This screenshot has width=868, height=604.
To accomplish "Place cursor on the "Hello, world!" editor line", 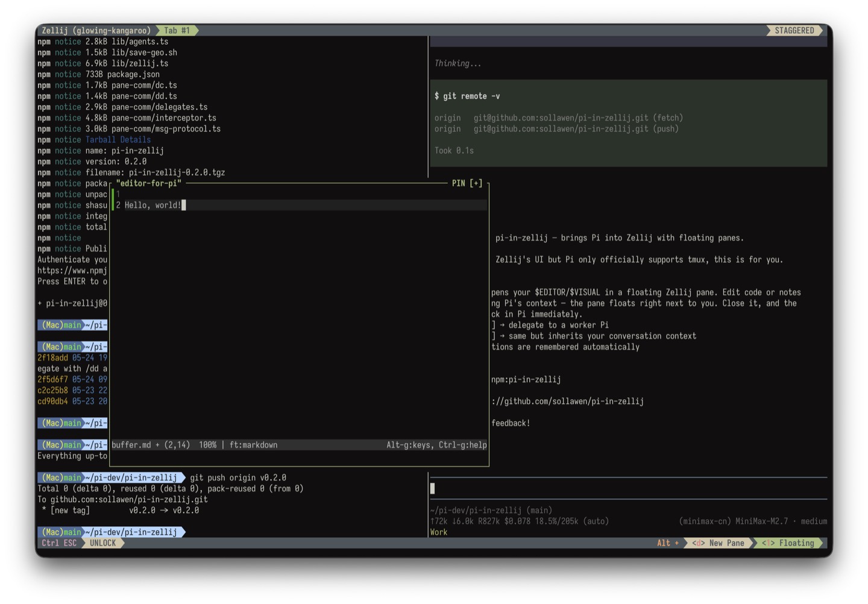I will tap(300, 205).
